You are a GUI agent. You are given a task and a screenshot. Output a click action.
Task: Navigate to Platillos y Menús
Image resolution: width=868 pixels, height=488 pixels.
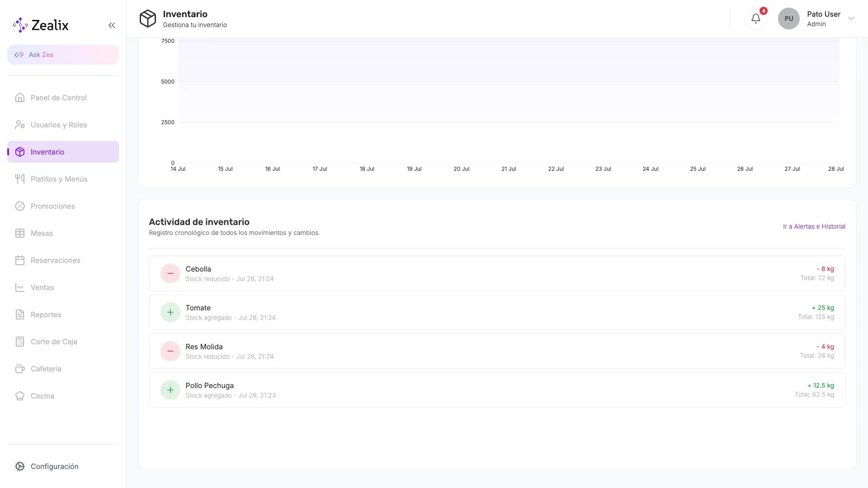pyautogui.click(x=63, y=179)
